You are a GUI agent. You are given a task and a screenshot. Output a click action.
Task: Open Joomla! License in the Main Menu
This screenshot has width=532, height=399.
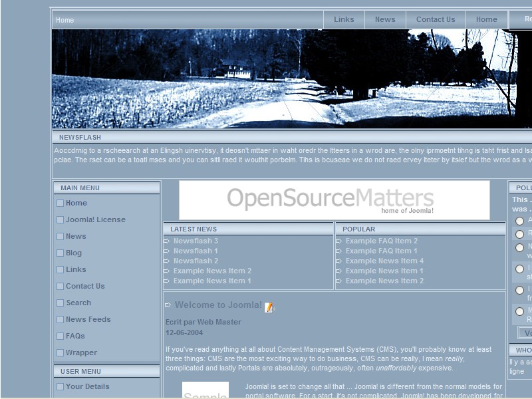96,219
